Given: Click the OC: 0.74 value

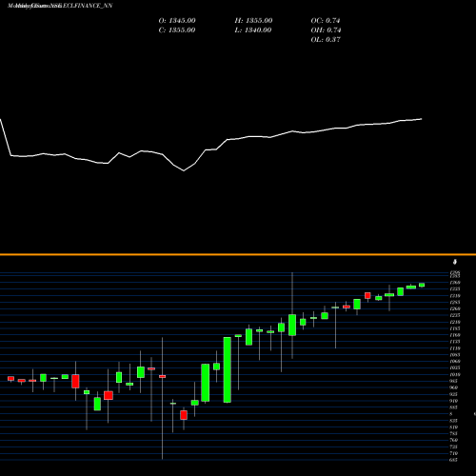Looking at the screenshot, I should (326, 21).
